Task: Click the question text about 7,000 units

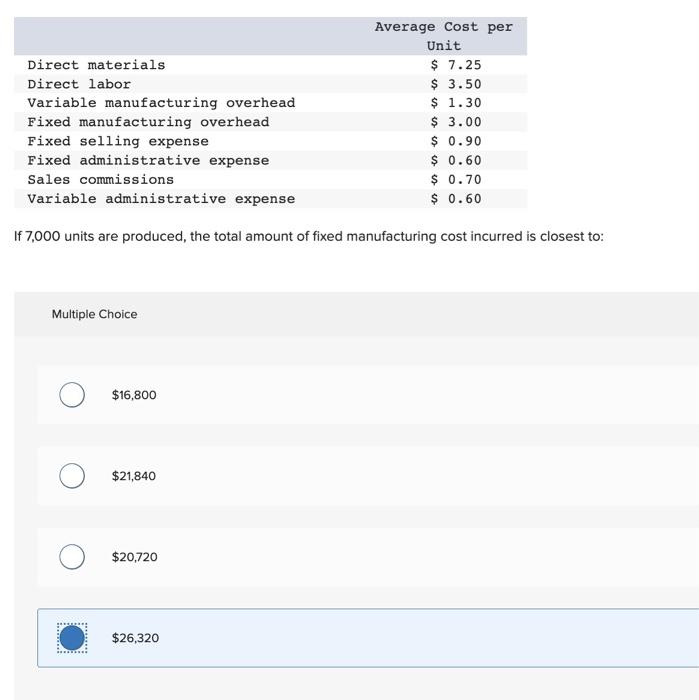Action: coord(308,236)
